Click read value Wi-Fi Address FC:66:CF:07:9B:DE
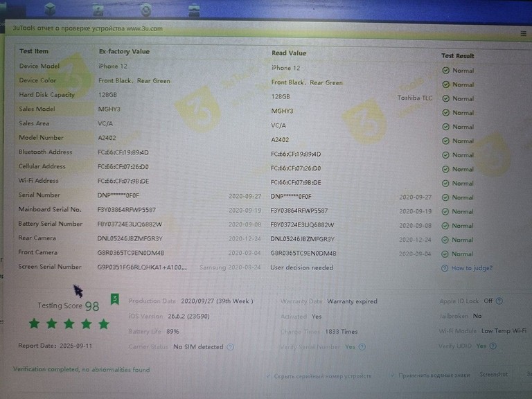 point(296,183)
